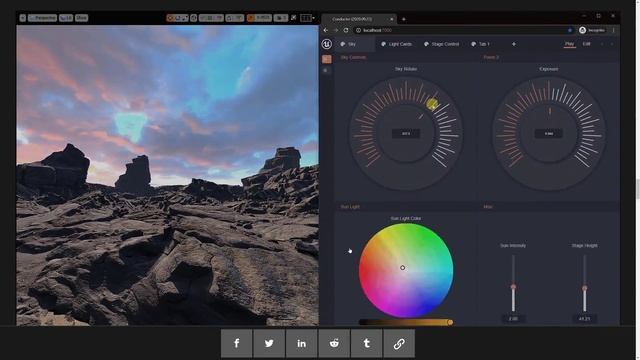Open the Perspective view mode dropdown
Screen dimensions: 640x360
(x=42, y=18)
